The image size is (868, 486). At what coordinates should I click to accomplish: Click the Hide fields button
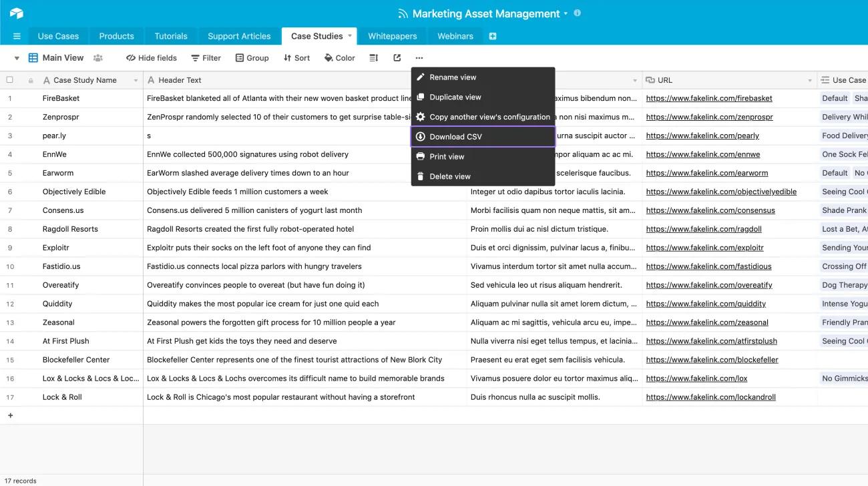tap(152, 57)
